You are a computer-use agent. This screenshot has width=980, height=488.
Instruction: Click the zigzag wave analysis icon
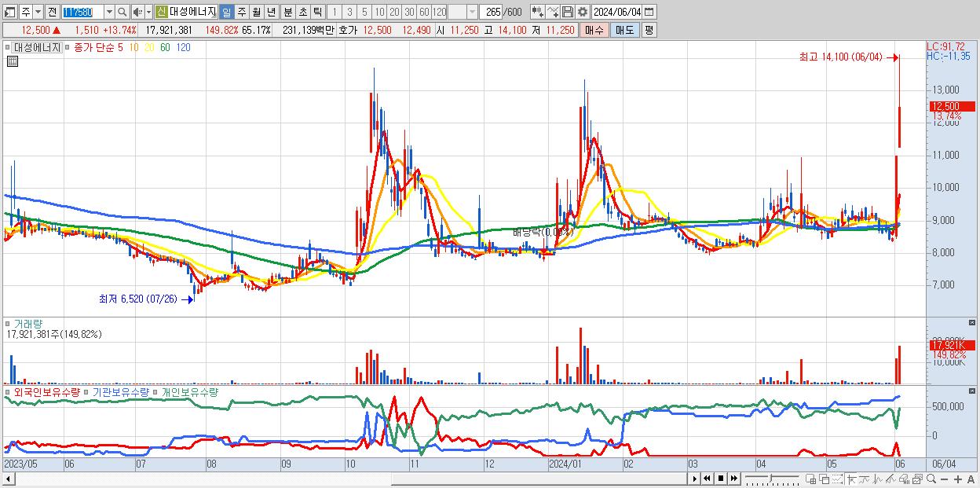878,479
